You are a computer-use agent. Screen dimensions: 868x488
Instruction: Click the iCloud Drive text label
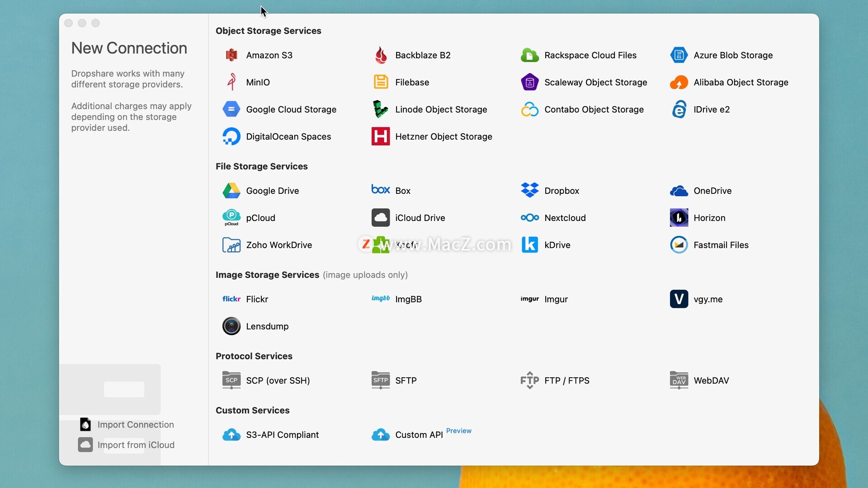pos(420,218)
